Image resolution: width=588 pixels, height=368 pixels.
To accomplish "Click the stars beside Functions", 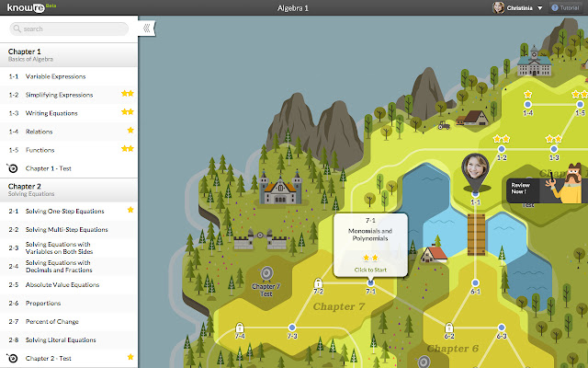I will click(x=128, y=148).
